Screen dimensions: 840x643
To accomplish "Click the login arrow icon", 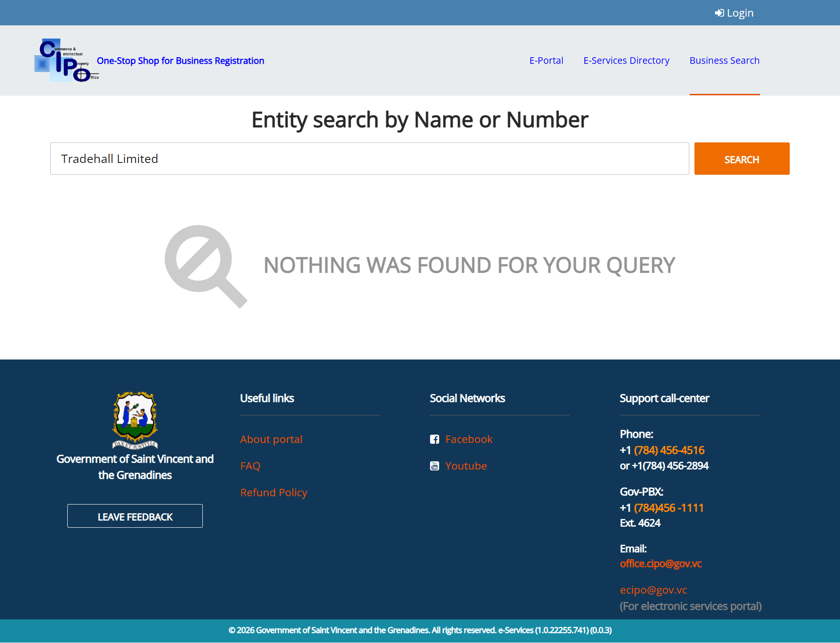I will tap(719, 13).
